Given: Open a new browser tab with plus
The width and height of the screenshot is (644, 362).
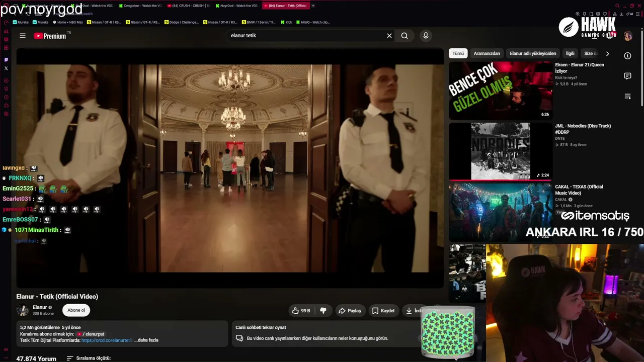Looking at the screenshot, I should click(313, 6).
